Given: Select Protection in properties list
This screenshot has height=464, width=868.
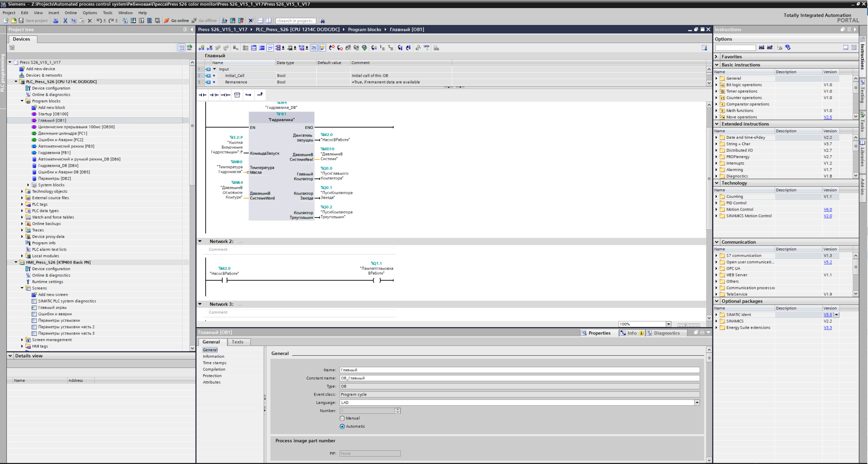Looking at the screenshot, I should [x=212, y=376].
